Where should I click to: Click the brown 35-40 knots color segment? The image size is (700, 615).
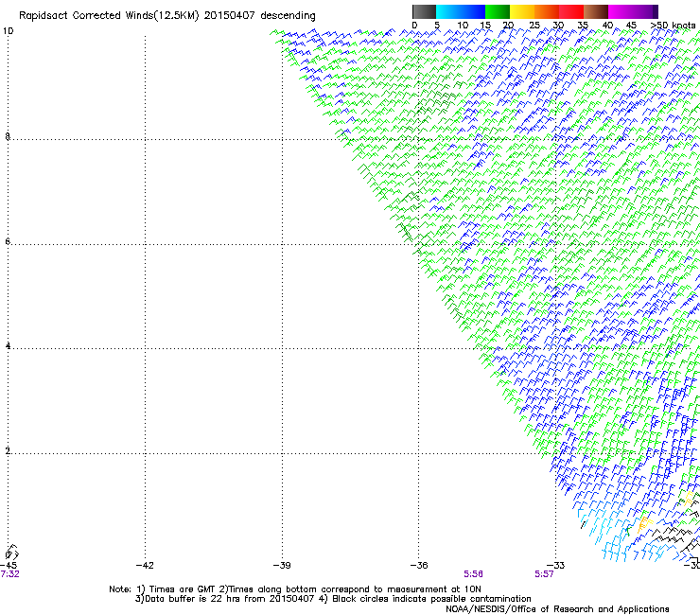point(596,11)
